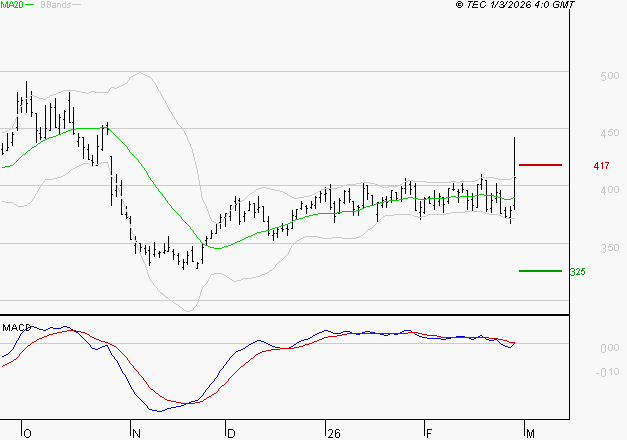Screen dimensions: 627x440
Task: Click the green 325 support line
Action: click(540, 270)
